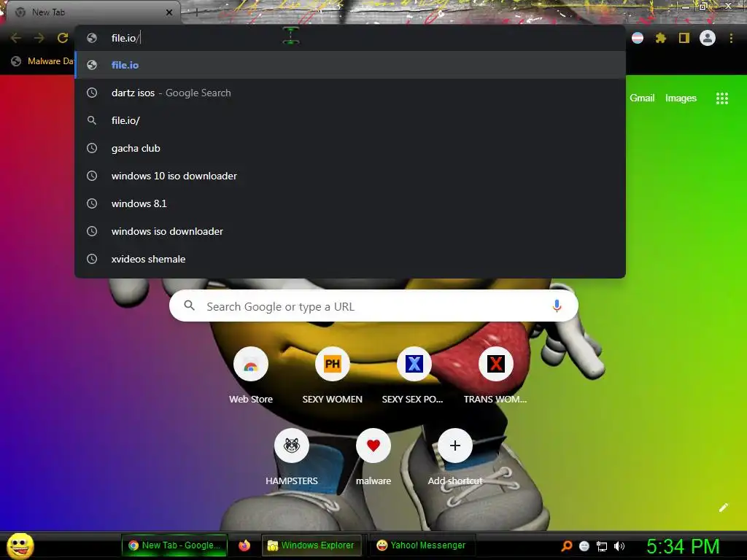This screenshot has width=747, height=560.
Task: Click the browser back arrow
Action: click(x=16, y=38)
